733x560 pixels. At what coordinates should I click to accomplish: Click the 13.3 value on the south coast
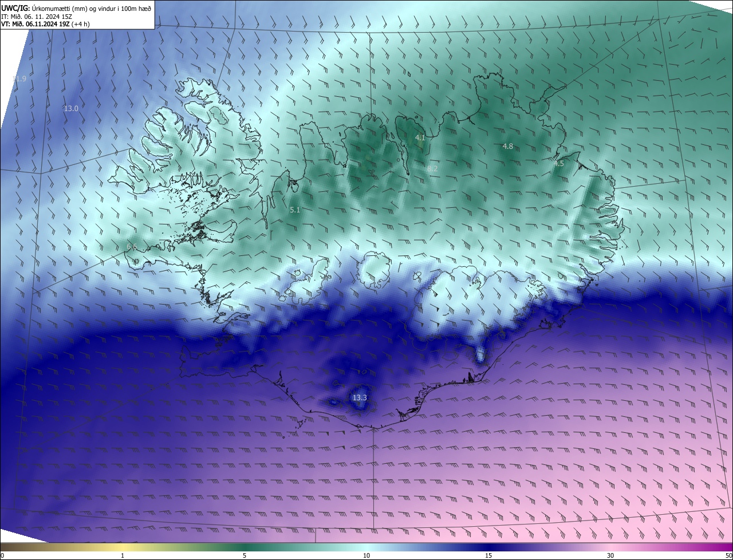coord(360,397)
